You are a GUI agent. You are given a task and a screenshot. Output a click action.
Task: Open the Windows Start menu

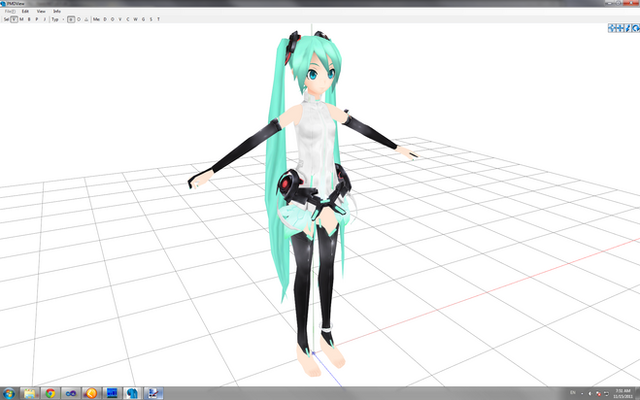coord(9,393)
